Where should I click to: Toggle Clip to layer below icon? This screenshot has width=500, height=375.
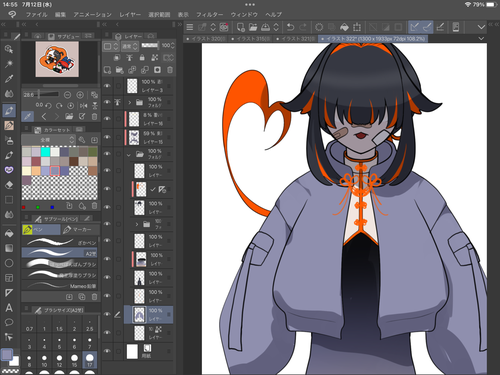coord(117,58)
